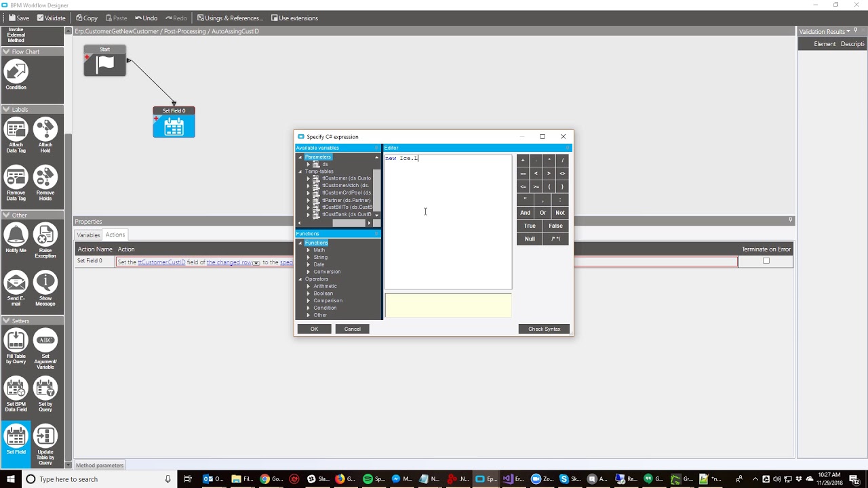Pick the Send E-mail tool

pyautogui.click(x=16, y=288)
